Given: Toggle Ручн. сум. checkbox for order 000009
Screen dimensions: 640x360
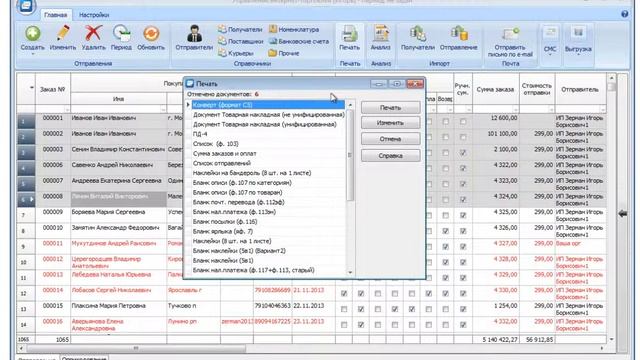Looking at the screenshot, I should [463, 216].
